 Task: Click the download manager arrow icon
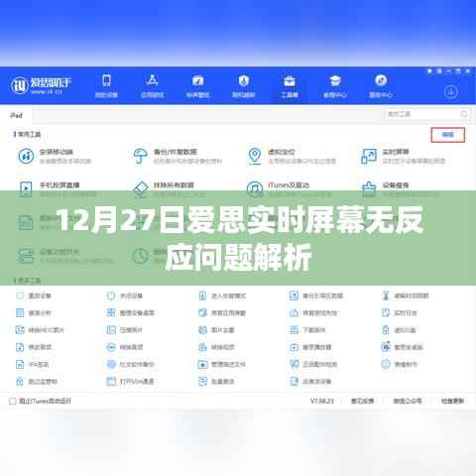pos(451,91)
